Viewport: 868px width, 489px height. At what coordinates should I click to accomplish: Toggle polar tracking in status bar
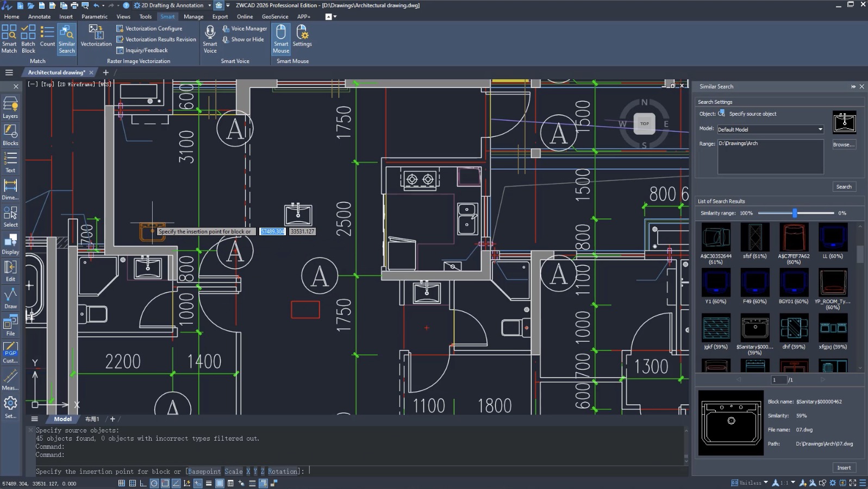click(154, 483)
